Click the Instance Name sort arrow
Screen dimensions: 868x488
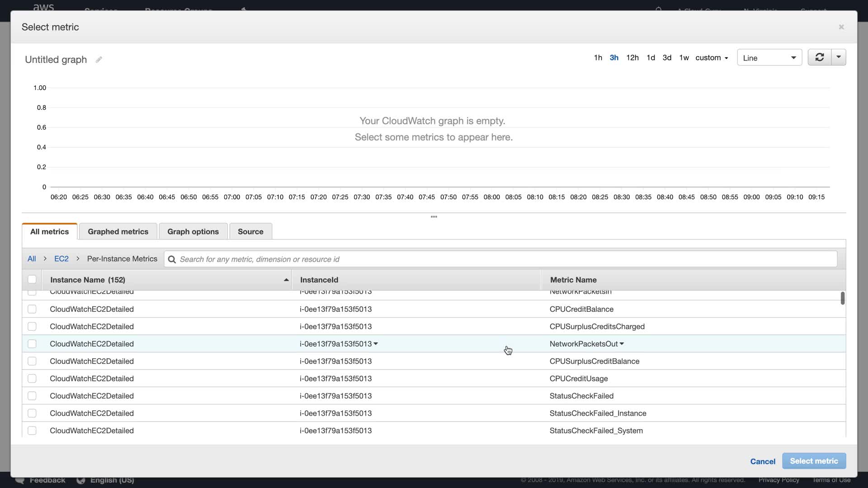click(286, 280)
